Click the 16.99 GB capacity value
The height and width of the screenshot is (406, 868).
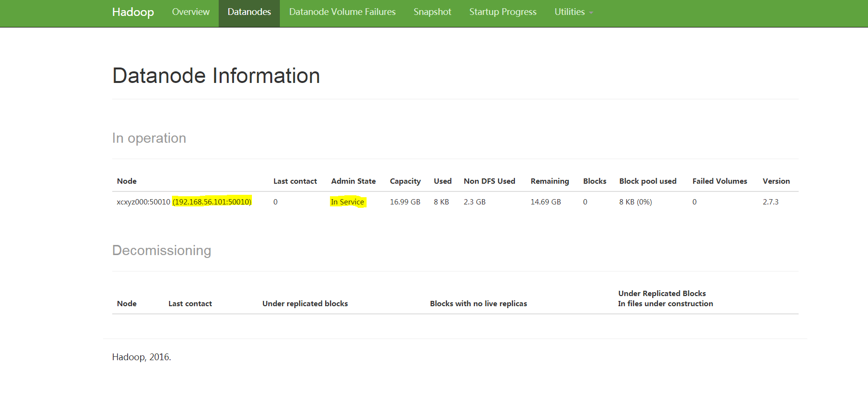(x=405, y=202)
